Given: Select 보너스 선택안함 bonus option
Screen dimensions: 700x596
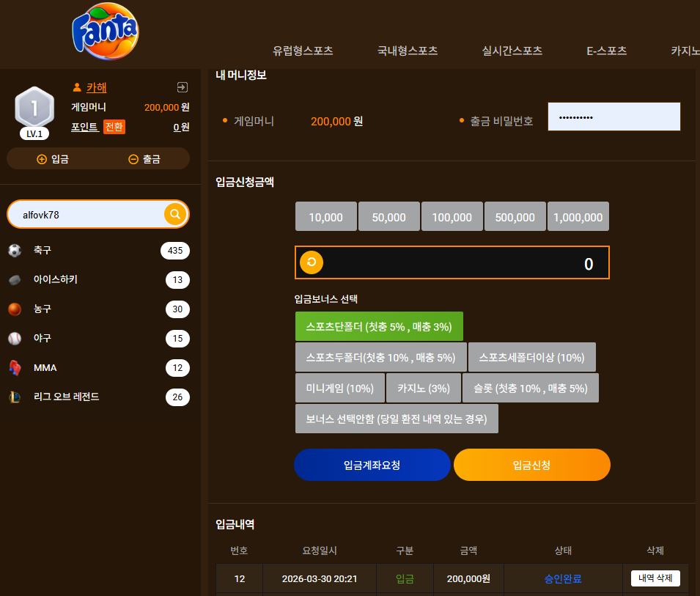Looking at the screenshot, I should (x=397, y=419).
